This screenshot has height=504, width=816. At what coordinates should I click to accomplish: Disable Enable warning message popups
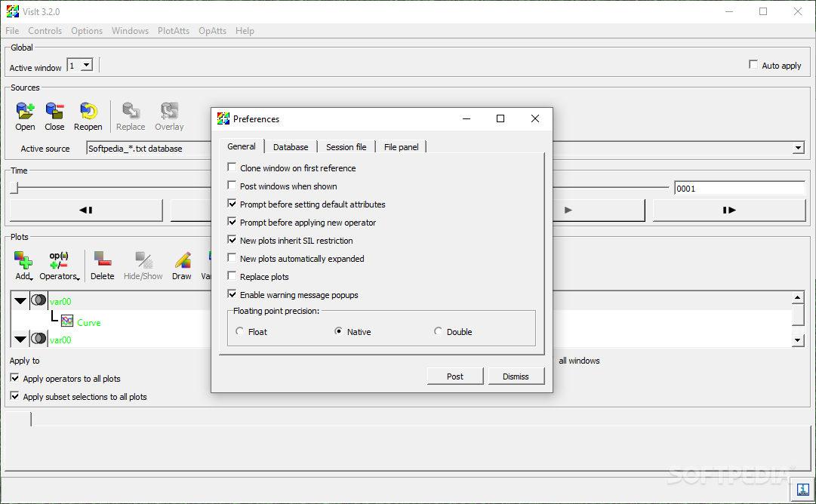click(232, 294)
